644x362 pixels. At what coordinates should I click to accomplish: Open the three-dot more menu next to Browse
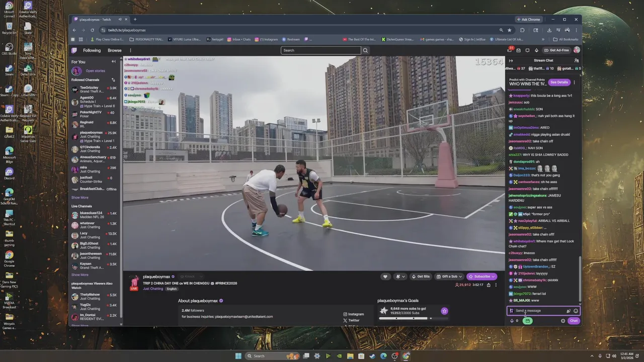[130, 50]
